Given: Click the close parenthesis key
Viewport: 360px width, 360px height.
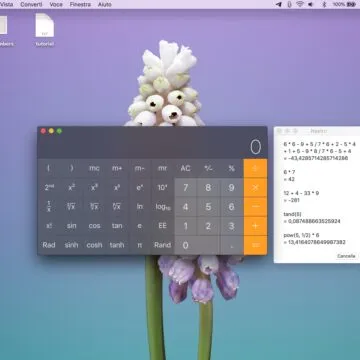Looking at the screenshot, I should (x=72, y=168).
